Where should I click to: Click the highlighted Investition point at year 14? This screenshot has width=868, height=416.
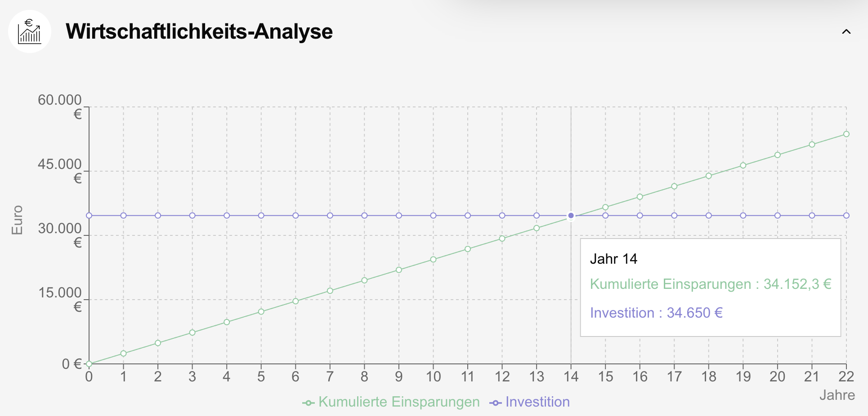[571, 216]
